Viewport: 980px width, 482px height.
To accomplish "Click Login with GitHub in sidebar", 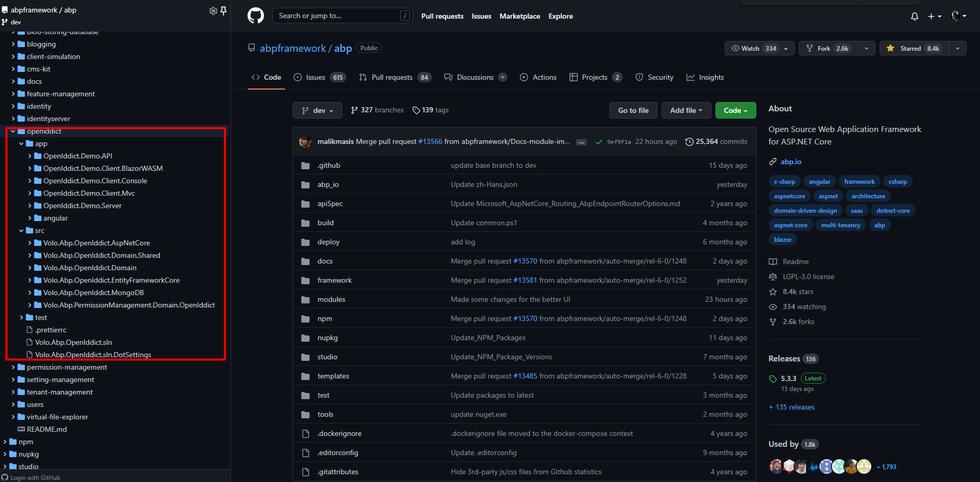I will click(31, 477).
